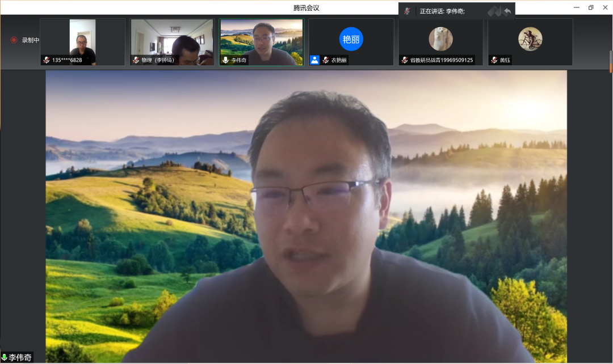Screen dimensions: 613x364
Task: Click the bicycle avatar of 黄钰
Action: pyautogui.click(x=530, y=39)
